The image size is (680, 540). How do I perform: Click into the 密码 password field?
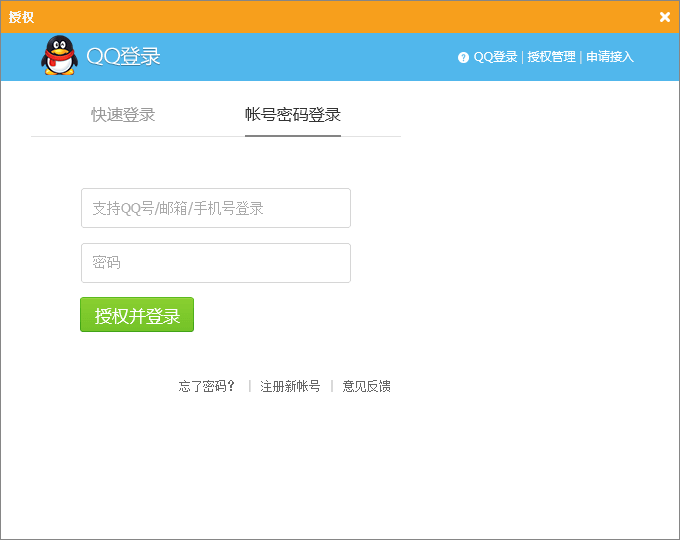click(x=215, y=263)
